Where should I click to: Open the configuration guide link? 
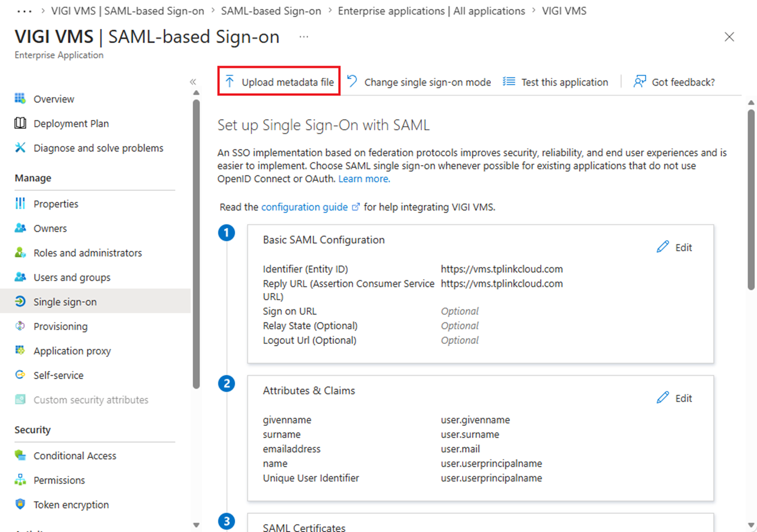304,207
